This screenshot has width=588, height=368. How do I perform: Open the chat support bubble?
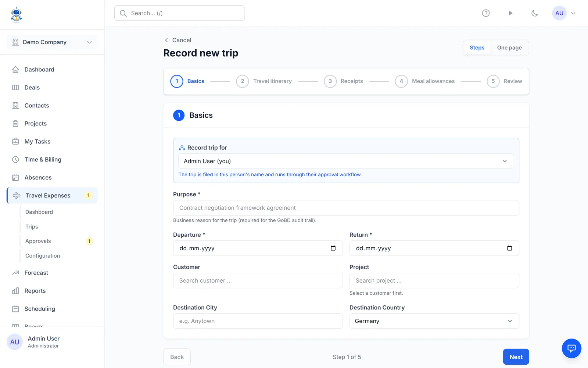[x=571, y=348]
